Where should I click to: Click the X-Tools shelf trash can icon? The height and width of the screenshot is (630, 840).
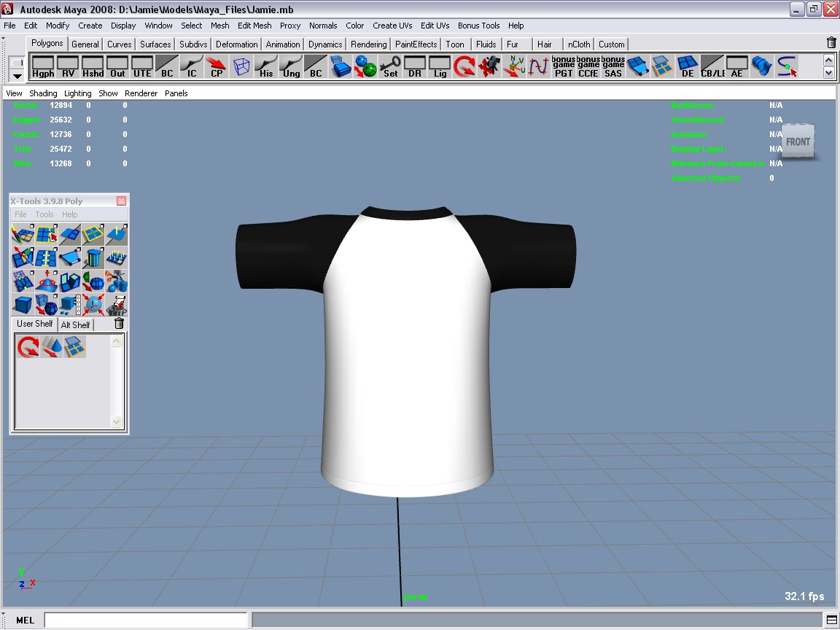coord(120,323)
